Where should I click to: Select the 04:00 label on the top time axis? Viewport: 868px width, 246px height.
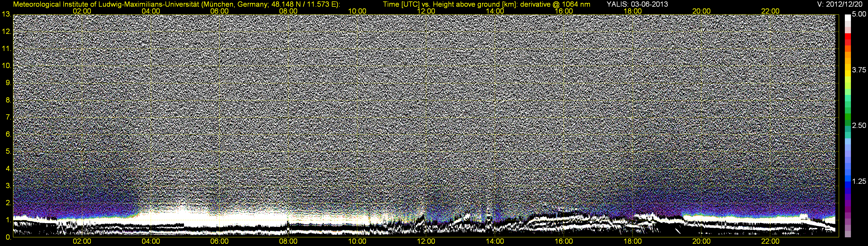click(151, 11)
